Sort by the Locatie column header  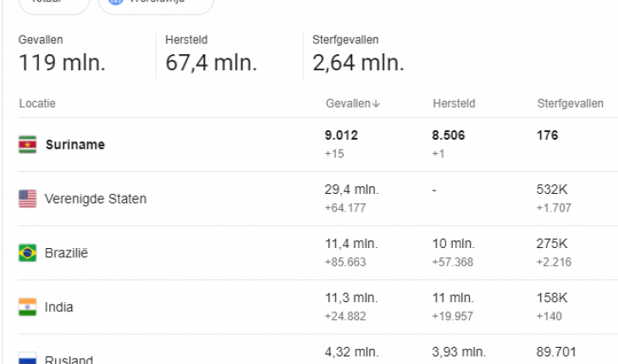point(37,103)
